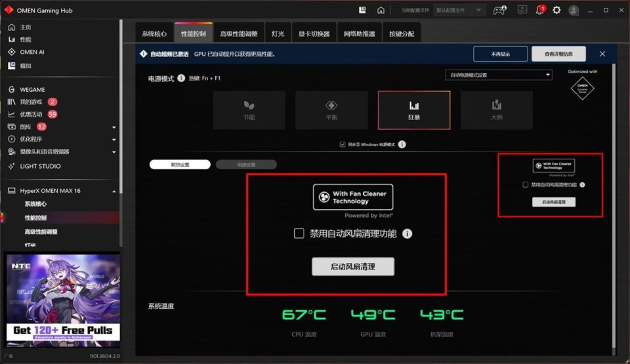630x364 pixels.
Task: Click the 查看详细信息 banner button
Action: coord(558,54)
